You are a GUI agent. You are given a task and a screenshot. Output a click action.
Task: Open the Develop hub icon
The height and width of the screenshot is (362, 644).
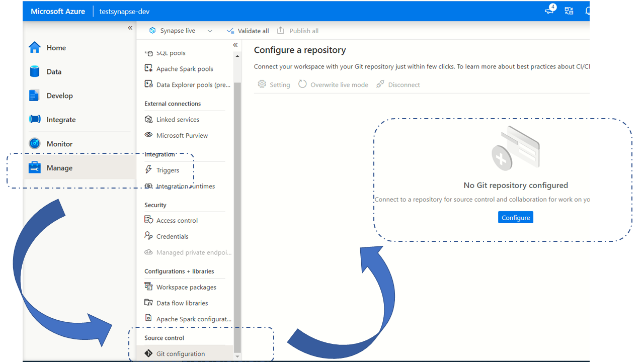point(34,96)
